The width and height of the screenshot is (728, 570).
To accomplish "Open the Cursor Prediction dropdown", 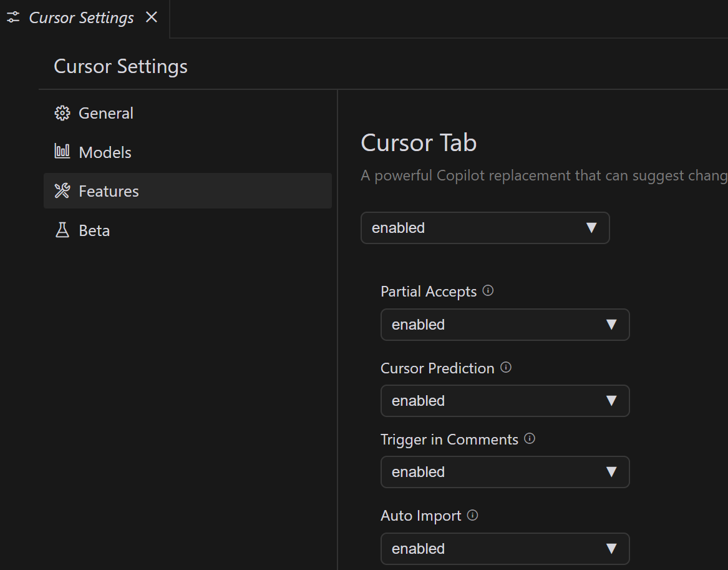I will coord(505,401).
